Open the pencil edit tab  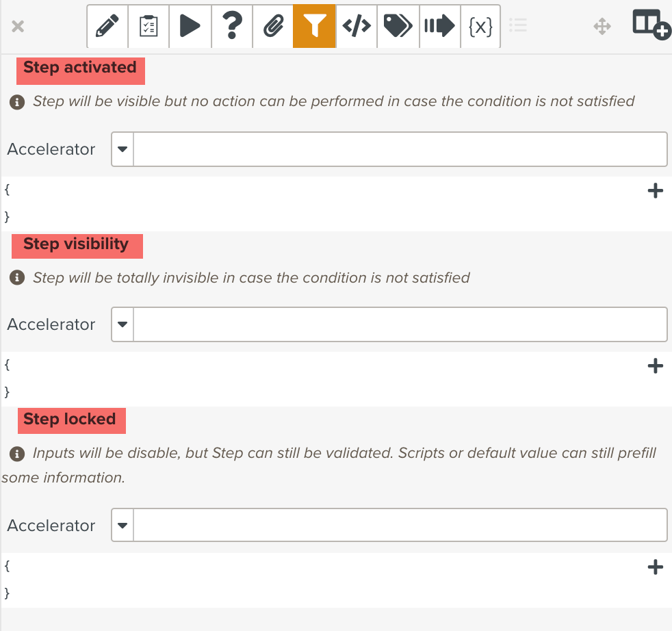[x=107, y=27]
